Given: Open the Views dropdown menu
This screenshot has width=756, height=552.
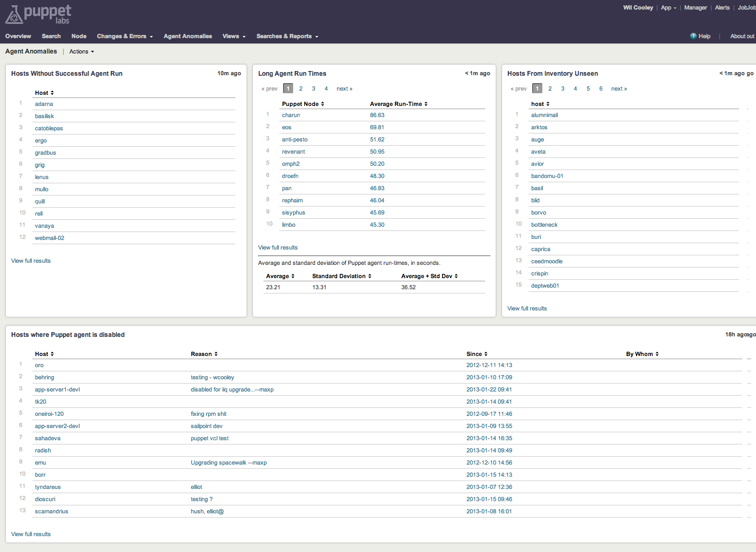Looking at the screenshot, I should click(x=234, y=36).
